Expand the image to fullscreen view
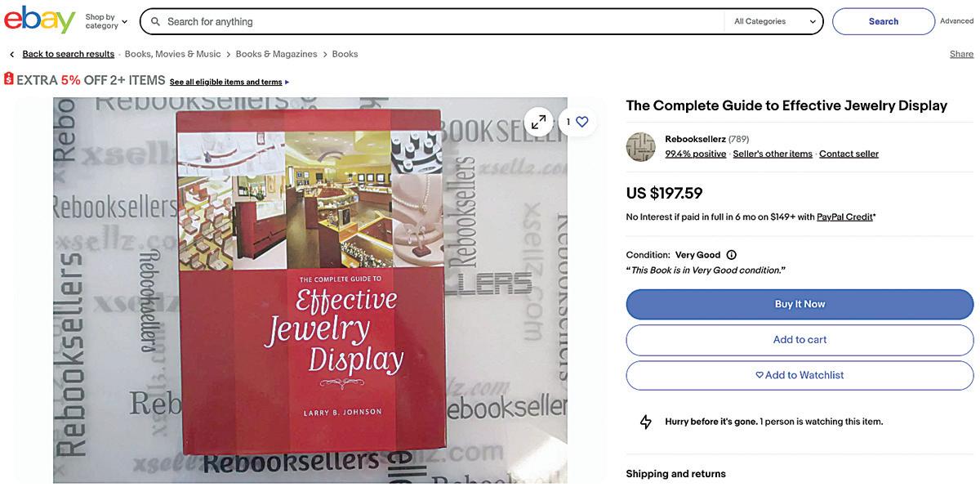This screenshot has width=980, height=487. click(x=538, y=122)
